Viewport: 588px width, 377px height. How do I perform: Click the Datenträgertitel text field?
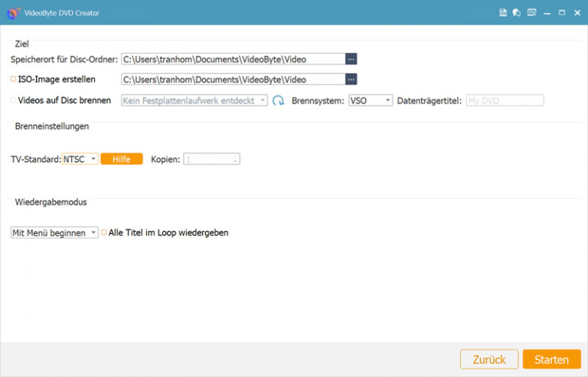(505, 100)
